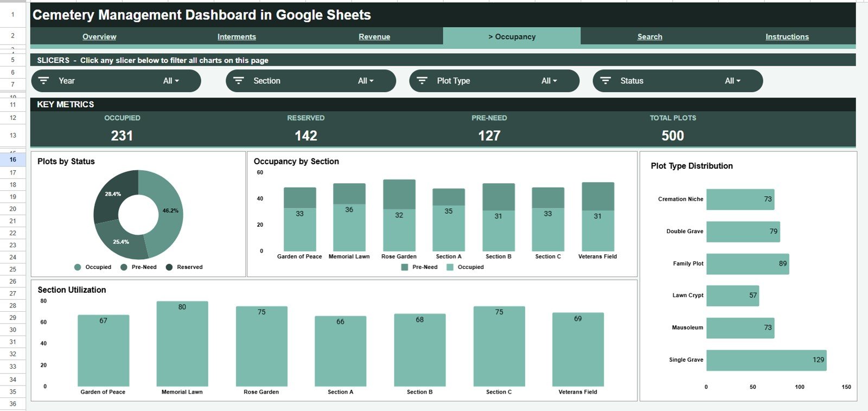
Task: Click the Occupied legend dot in Plots by Status
Action: click(78, 267)
